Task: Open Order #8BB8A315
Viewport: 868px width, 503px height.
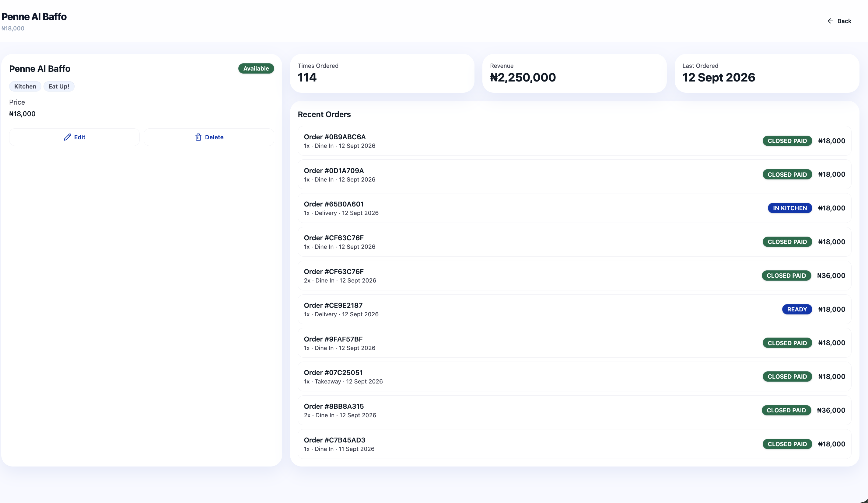Action: pyautogui.click(x=574, y=410)
